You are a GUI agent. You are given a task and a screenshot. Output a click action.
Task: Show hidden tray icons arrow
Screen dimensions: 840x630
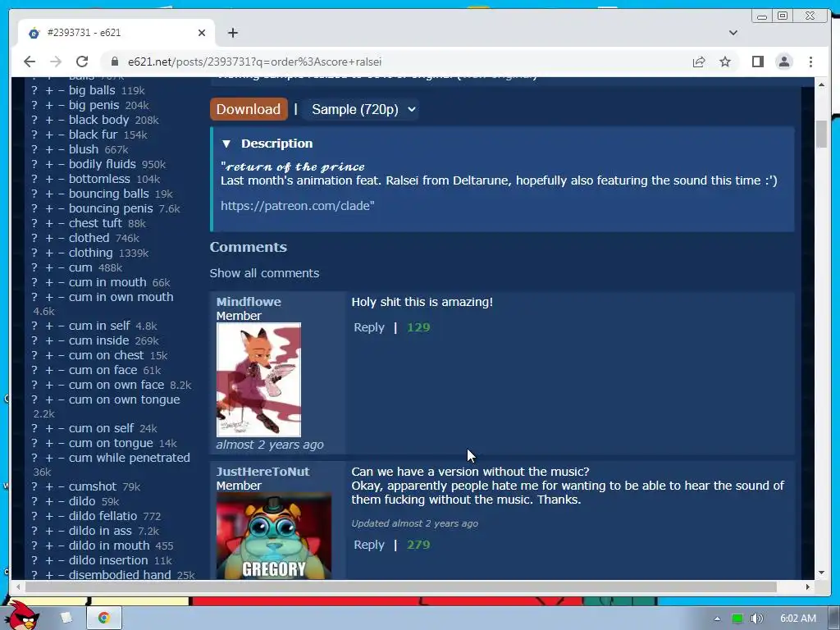click(x=717, y=619)
